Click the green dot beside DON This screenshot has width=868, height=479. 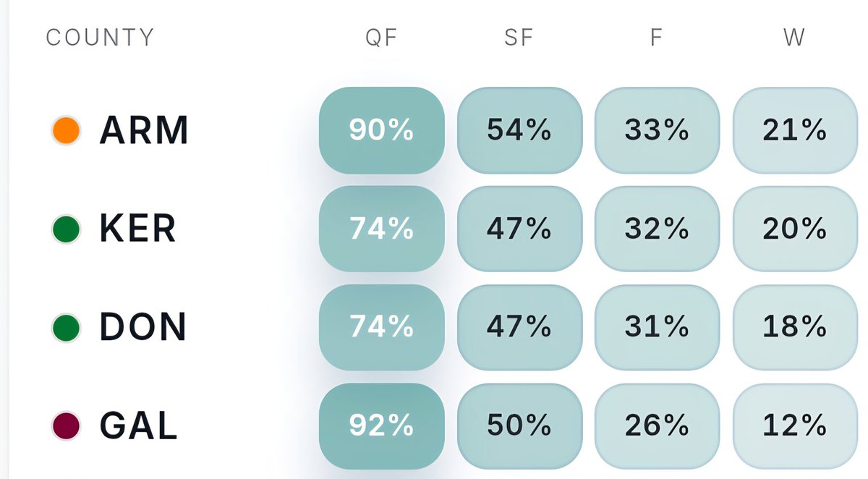[66, 328]
